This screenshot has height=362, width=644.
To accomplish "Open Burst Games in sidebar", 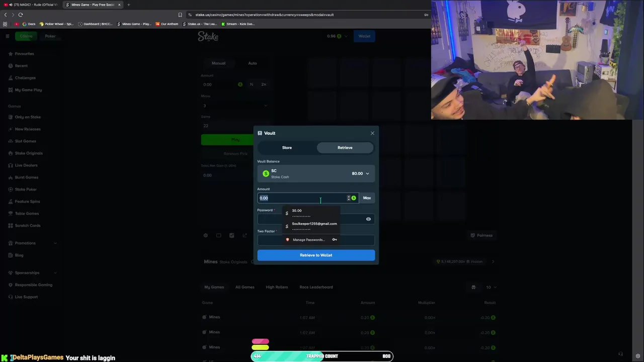I will pos(27,177).
